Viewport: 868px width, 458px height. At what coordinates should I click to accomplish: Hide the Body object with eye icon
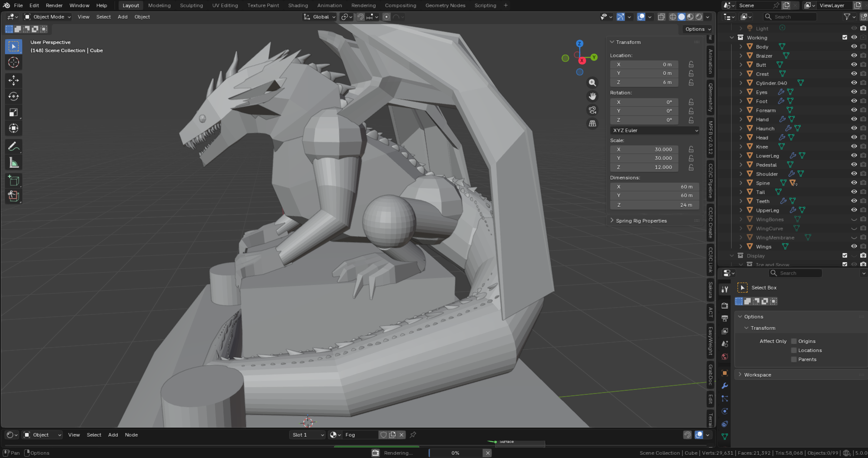click(x=854, y=46)
